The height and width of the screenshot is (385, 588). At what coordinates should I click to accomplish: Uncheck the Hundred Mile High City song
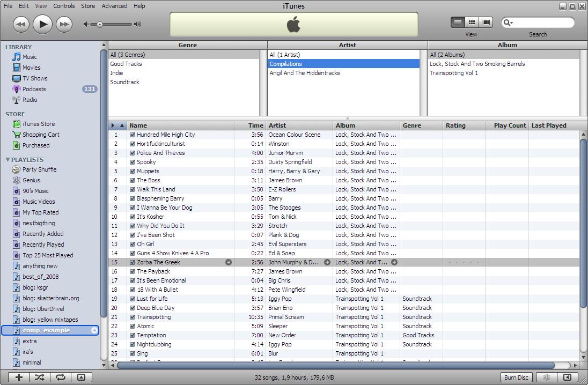coord(132,135)
